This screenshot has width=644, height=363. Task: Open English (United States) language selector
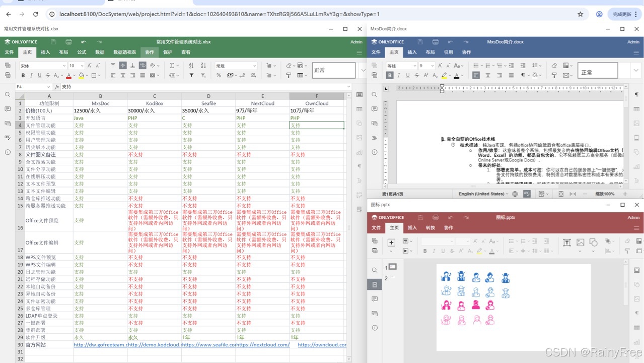(482, 194)
